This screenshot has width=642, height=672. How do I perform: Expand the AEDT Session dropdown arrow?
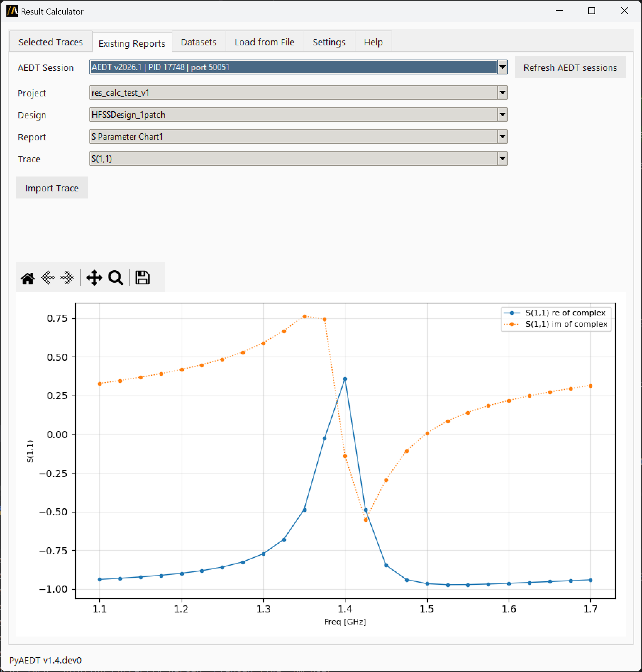502,67
